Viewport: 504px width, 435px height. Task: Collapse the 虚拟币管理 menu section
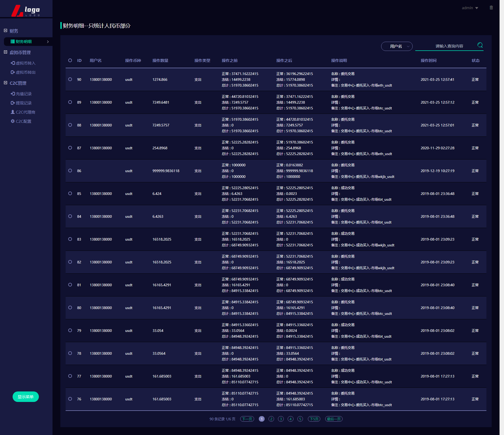(x=6, y=52)
